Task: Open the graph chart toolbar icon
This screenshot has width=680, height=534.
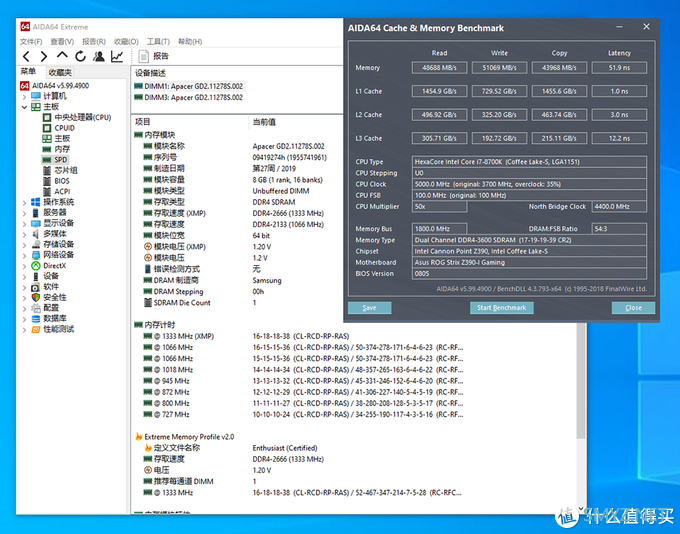Action: [x=117, y=56]
